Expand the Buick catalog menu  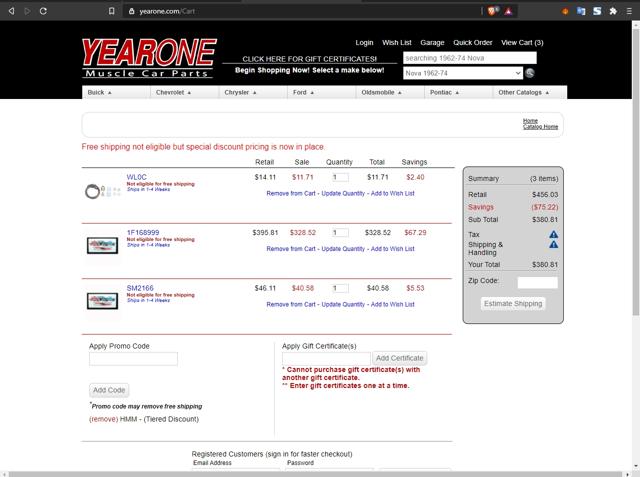[x=116, y=92]
